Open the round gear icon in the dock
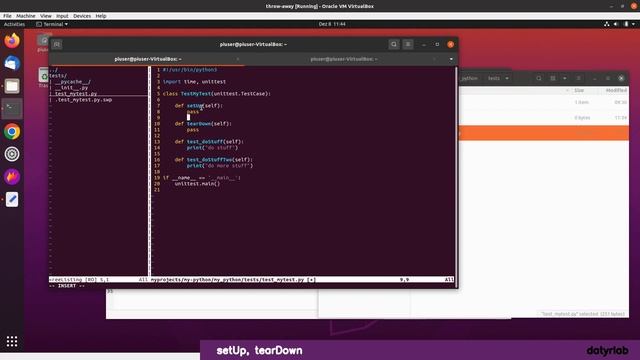This screenshot has height=360, width=640. [x=12, y=154]
